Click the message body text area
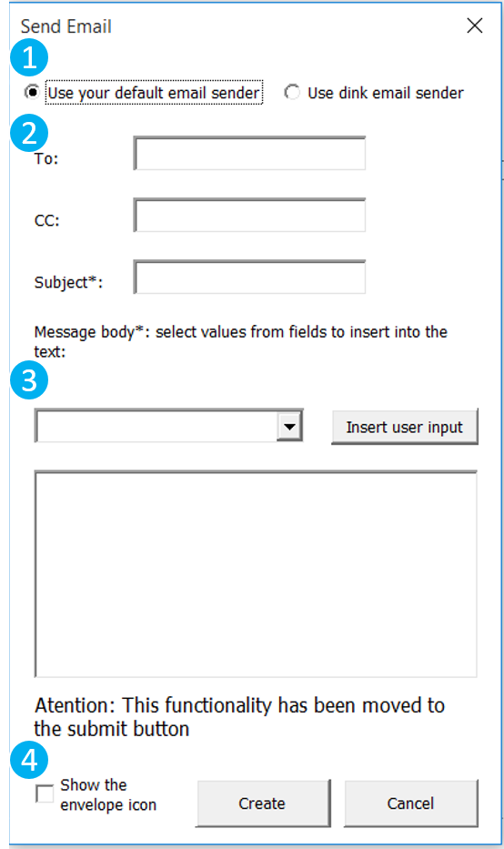The height and width of the screenshot is (849, 504). coord(256,574)
